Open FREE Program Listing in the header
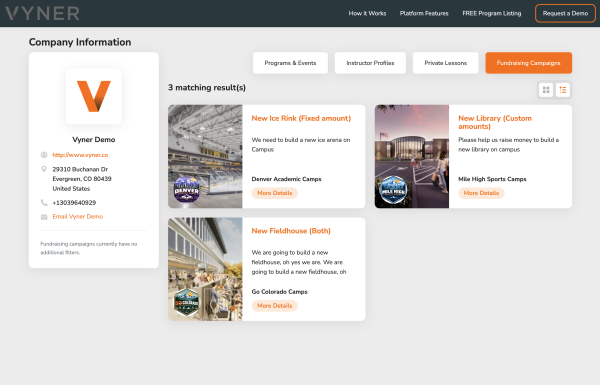 492,13
